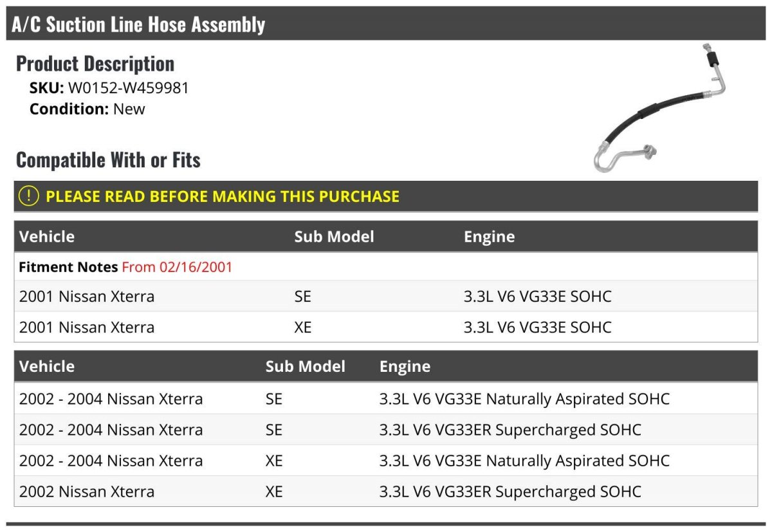
Task: Select the 2001 Nissan Xterra SE row
Action: (x=386, y=297)
